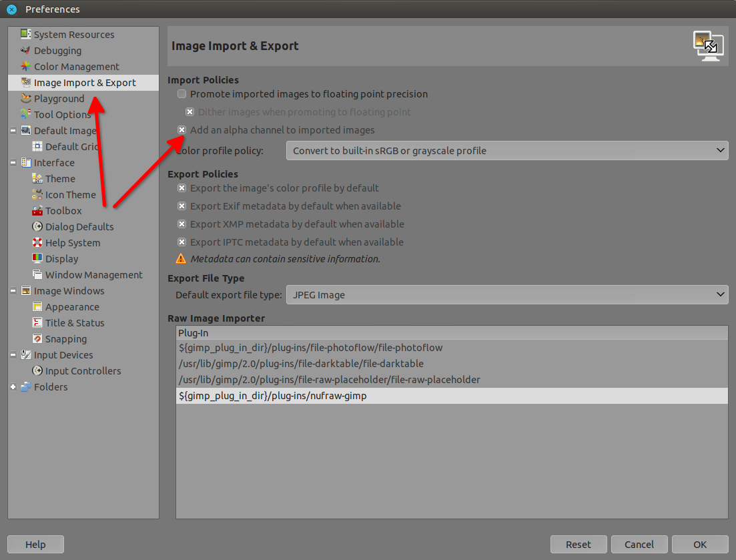Click the Theme icon

(37, 178)
